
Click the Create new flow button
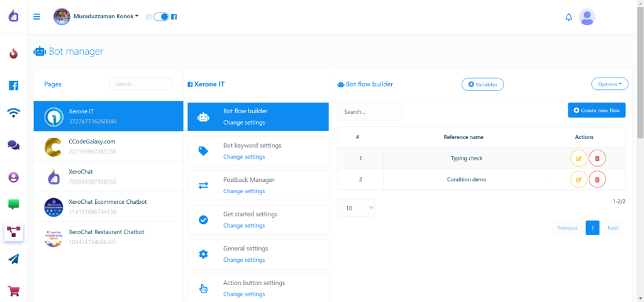[596, 110]
